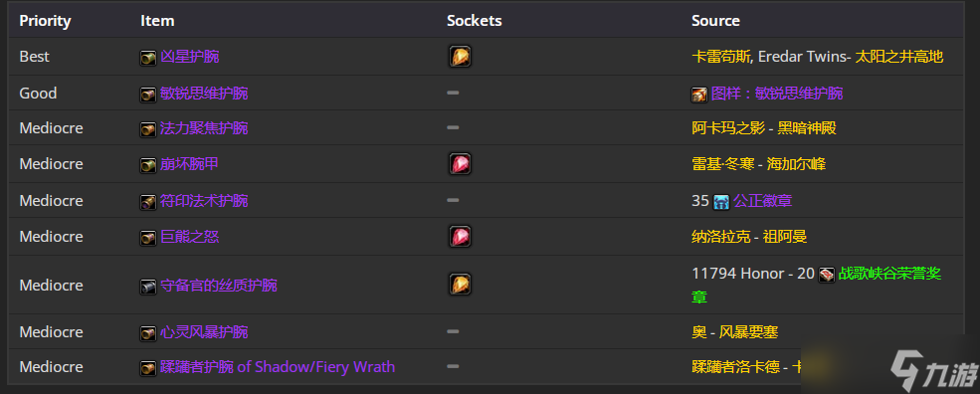Click the Sockets column header
Viewport: 980px width, 394px height.
[x=475, y=21]
